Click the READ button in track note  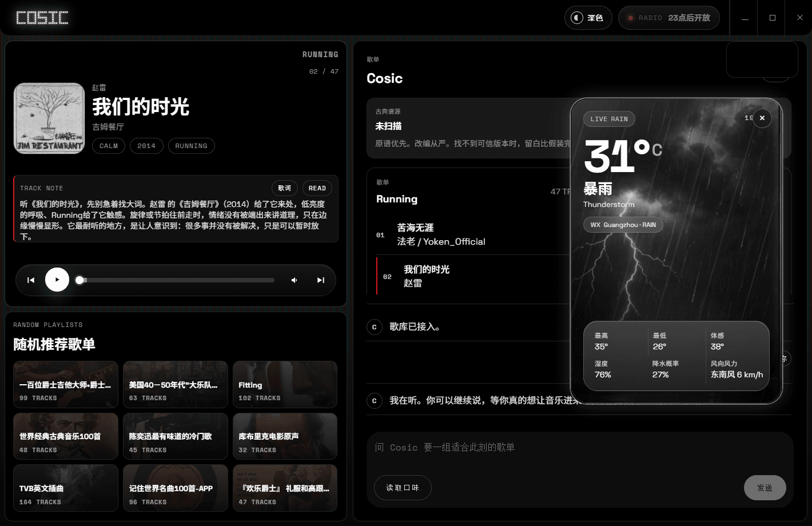pos(317,188)
